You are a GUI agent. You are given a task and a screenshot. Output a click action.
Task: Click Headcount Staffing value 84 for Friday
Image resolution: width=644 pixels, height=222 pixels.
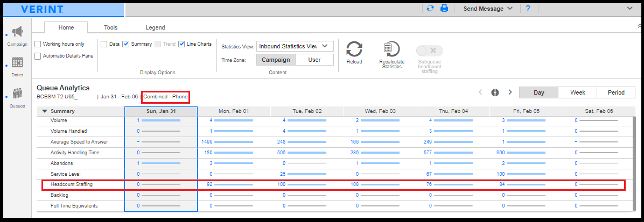[501, 185]
